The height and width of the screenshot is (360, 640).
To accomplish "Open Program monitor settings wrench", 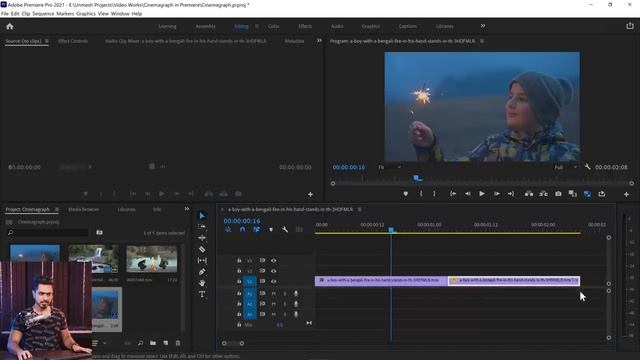I will (x=587, y=167).
